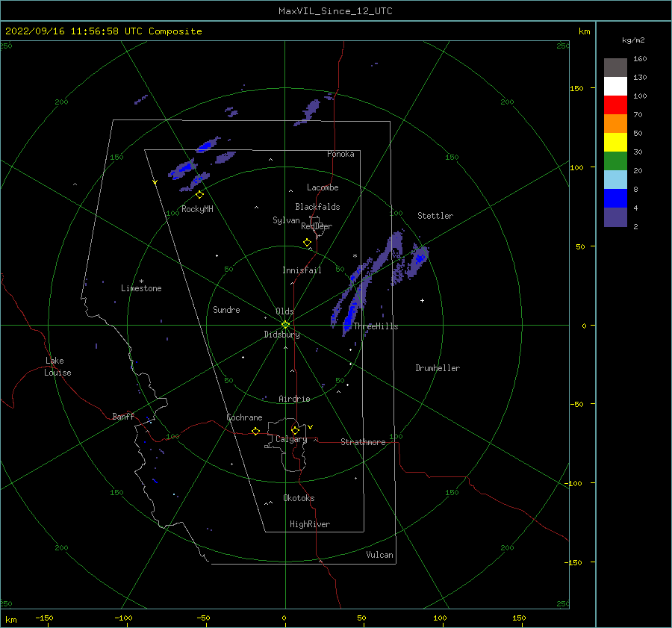Viewport: 672px width, 628px height.
Task: Click the Sylvan map label
Action: point(286,220)
